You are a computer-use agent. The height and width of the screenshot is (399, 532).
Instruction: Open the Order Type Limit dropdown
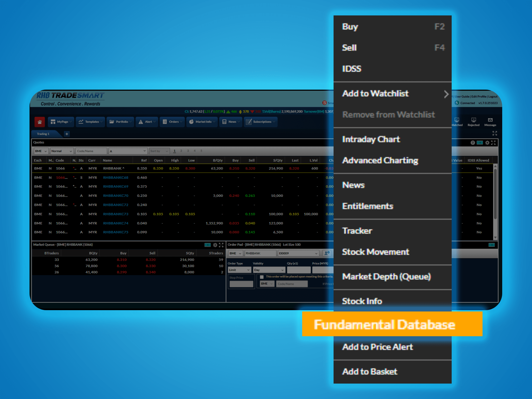point(239,270)
